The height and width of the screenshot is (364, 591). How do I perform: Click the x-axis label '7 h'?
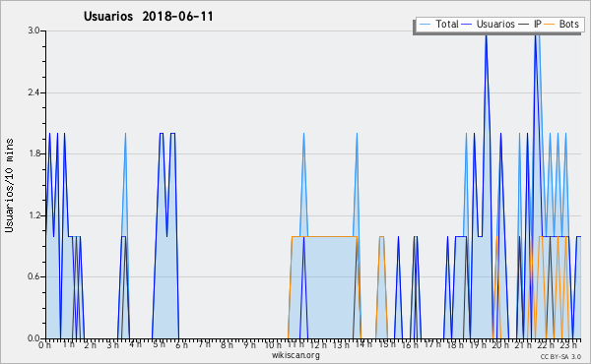point(204,344)
